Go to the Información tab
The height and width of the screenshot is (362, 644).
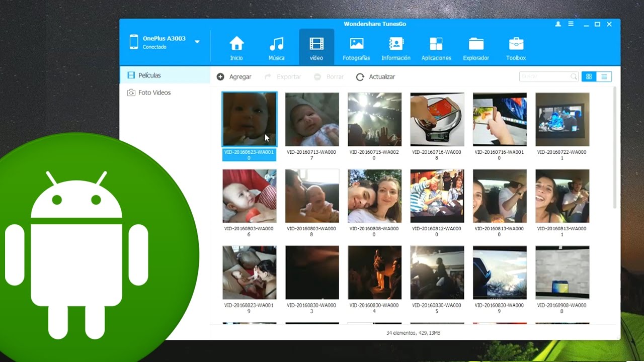pos(396,48)
